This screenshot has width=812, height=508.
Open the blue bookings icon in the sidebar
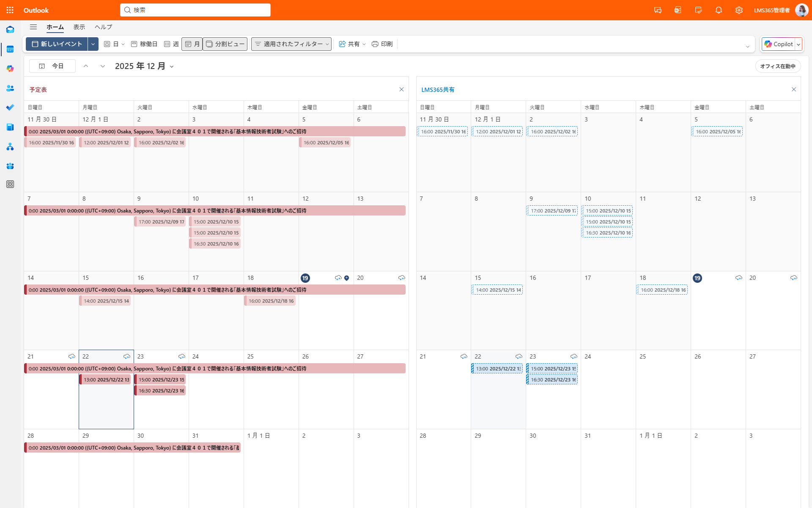pyautogui.click(x=10, y=127)
